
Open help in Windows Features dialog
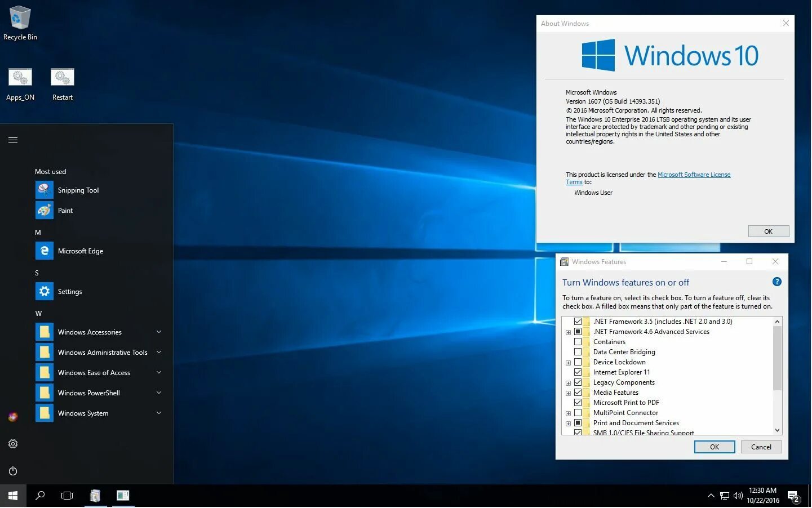[x=776, y=282]
